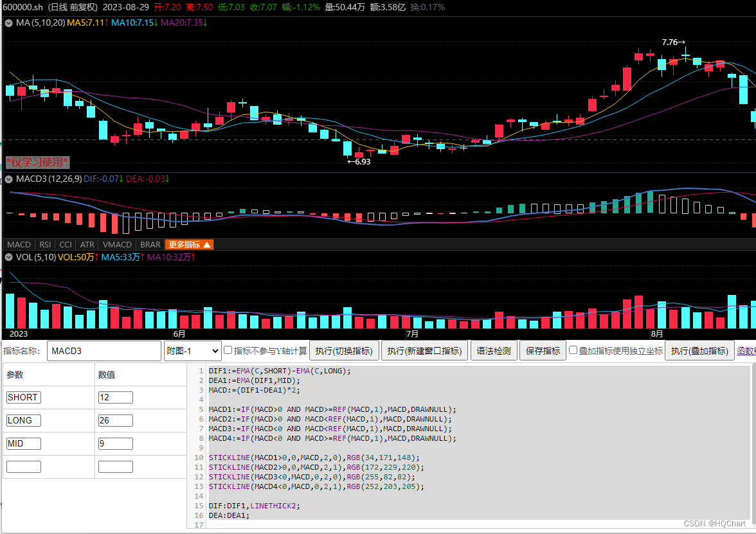
Task: Switch to the CCI indicator tab
Action: [66, 245]
